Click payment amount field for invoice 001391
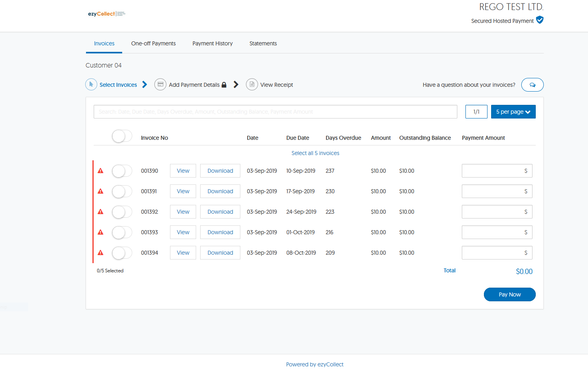Viewport: 588px width, 372px height. click(x=497, y=191)
